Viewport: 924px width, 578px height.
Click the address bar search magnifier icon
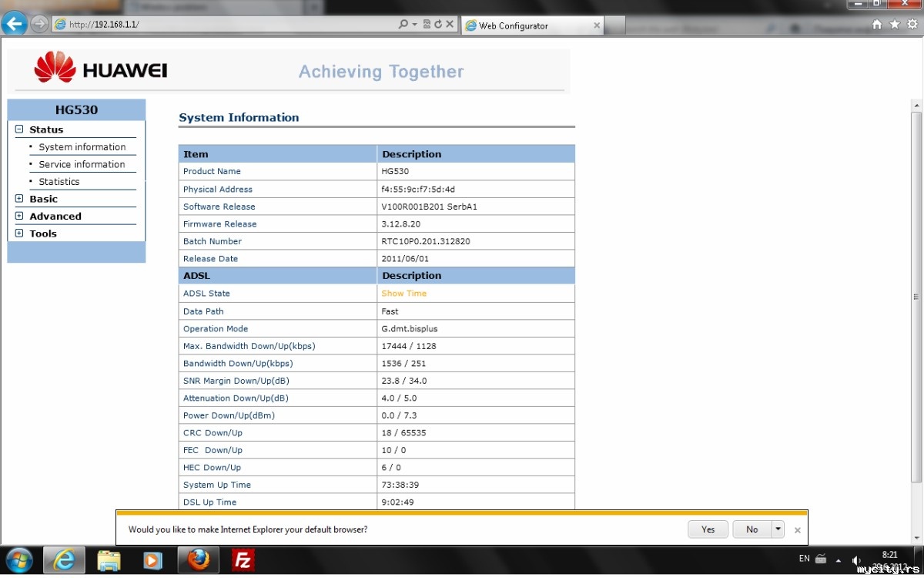(403, 25)
